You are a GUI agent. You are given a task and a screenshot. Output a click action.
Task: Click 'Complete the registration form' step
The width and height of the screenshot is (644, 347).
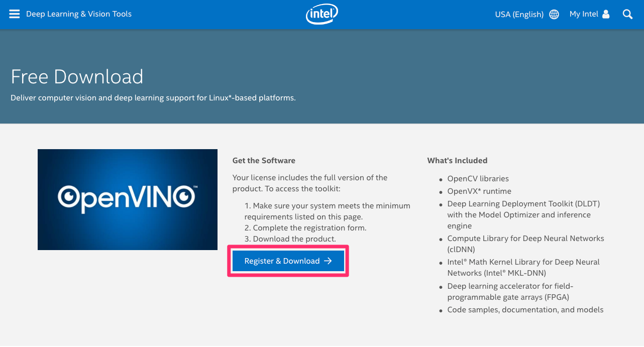(x=309, y=228)
